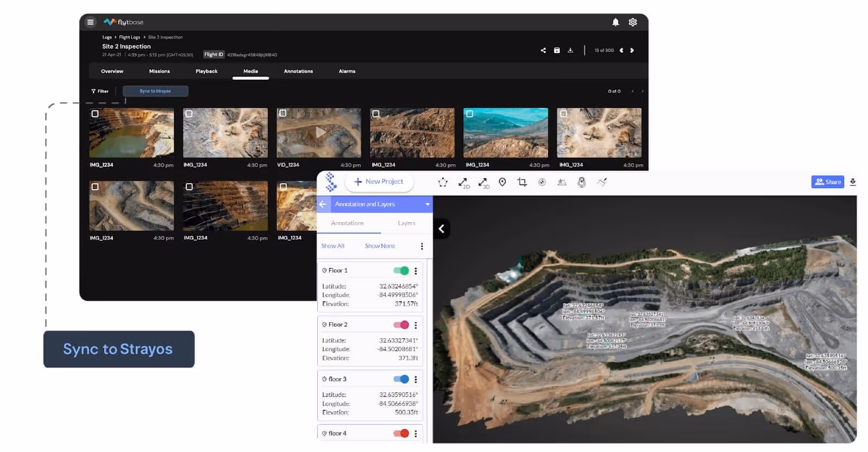Click the Show None link
This screenshot has width=868, height=452.
pyautogui.click(x=380, y=246)
